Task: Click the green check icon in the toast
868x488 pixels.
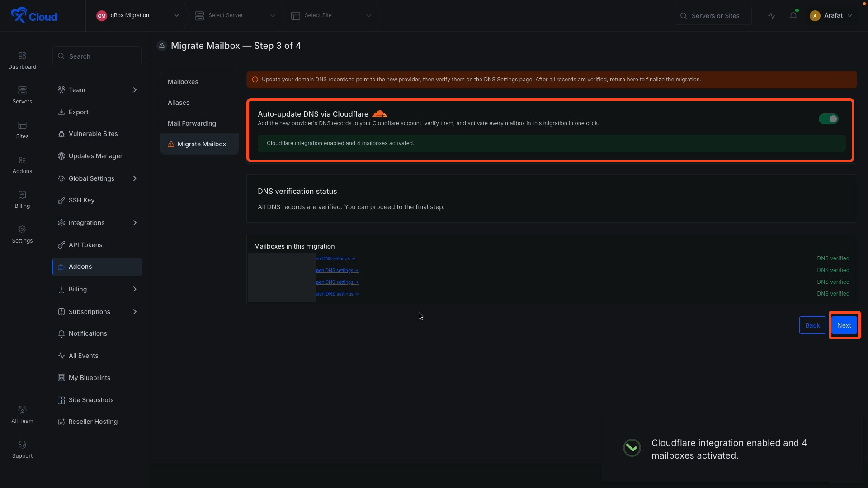Action: coord(632,448)
